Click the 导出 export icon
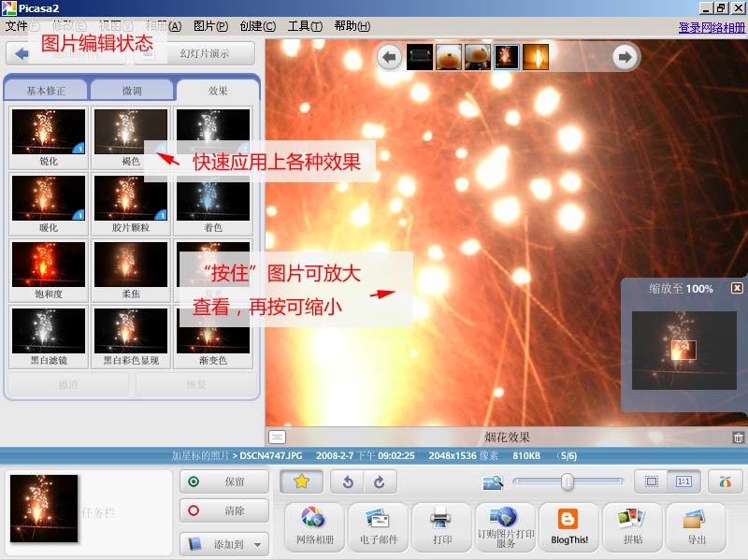The height and width of the screenshot is (560, 748). tap(696, 526)
